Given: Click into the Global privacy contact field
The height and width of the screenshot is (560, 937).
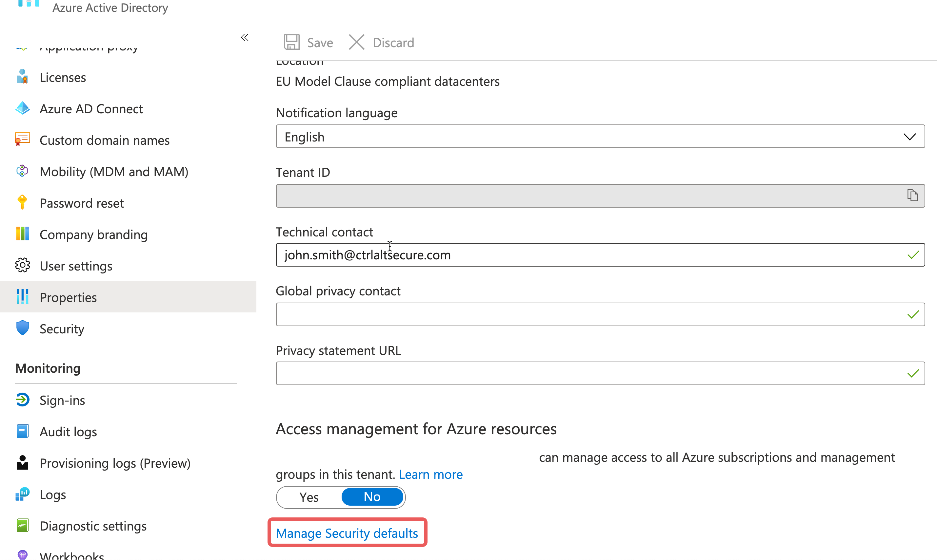Looking at the screenshot, I should tap(589, 314).
